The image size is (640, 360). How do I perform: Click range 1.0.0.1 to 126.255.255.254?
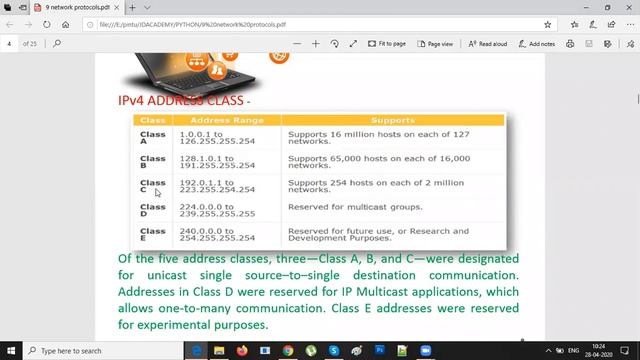[x=217, y=138]
